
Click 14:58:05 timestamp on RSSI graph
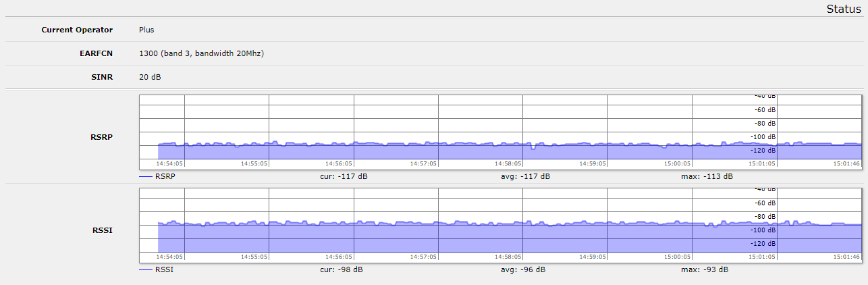pyautogui.click(x=508, y=257)
